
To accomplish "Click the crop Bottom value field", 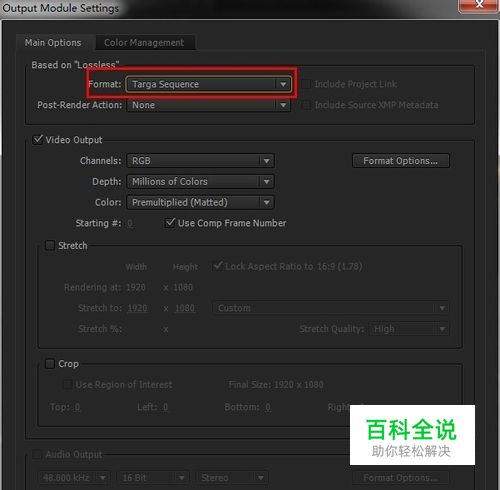I will (x=268, y=407).
